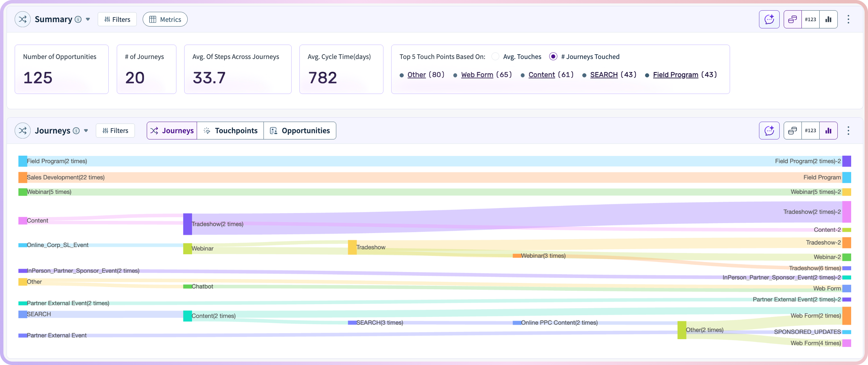Open the Web Form touch point link
The image size is (868, 365).
coord(477,75)
